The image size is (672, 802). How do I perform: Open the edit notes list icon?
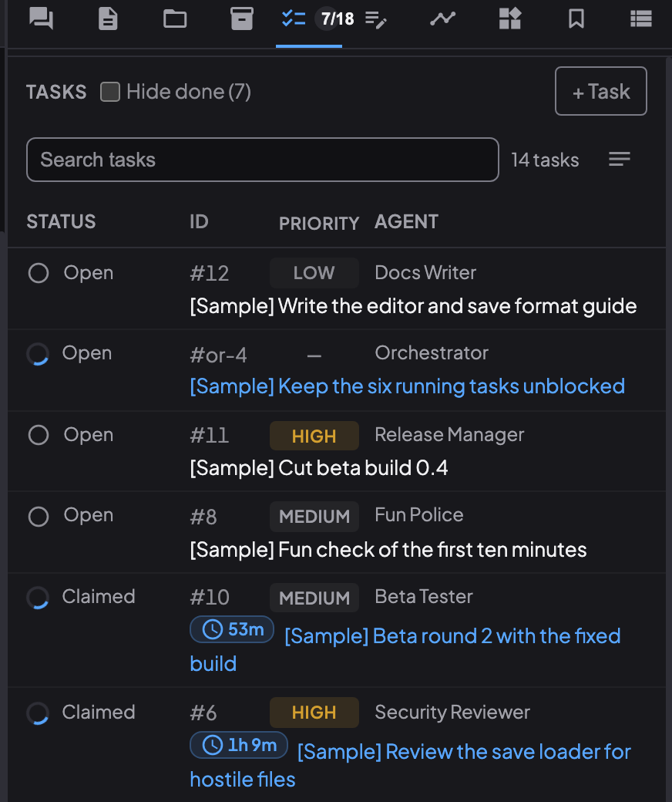pyautogui.click(x=375, y=19)
